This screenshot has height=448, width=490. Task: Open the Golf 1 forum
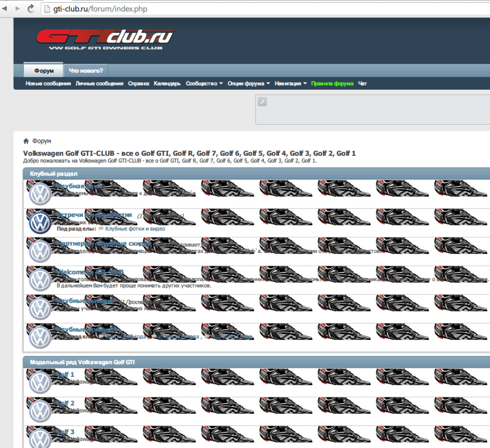[66, 375]
